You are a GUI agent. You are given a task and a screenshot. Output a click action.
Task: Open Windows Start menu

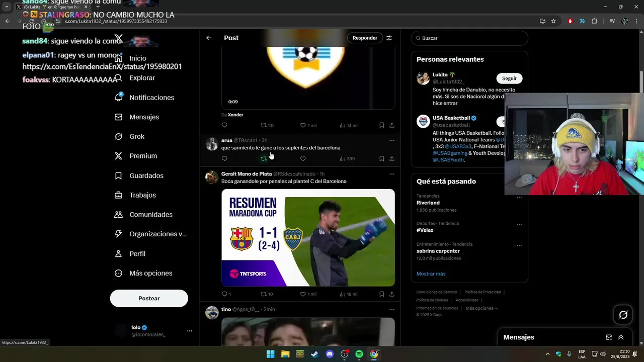pos(270,354)
